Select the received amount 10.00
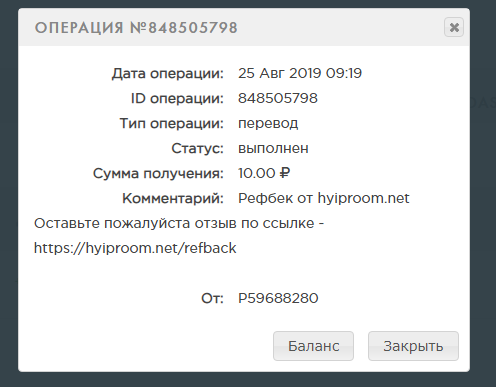This screenshot has width=496, height=387. (x=257, y=173)
